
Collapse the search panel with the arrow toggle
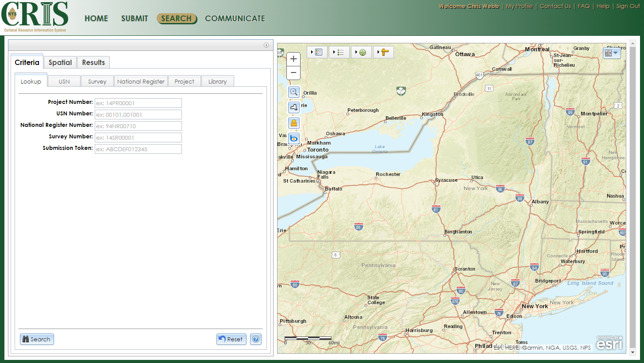pos(266,45)
